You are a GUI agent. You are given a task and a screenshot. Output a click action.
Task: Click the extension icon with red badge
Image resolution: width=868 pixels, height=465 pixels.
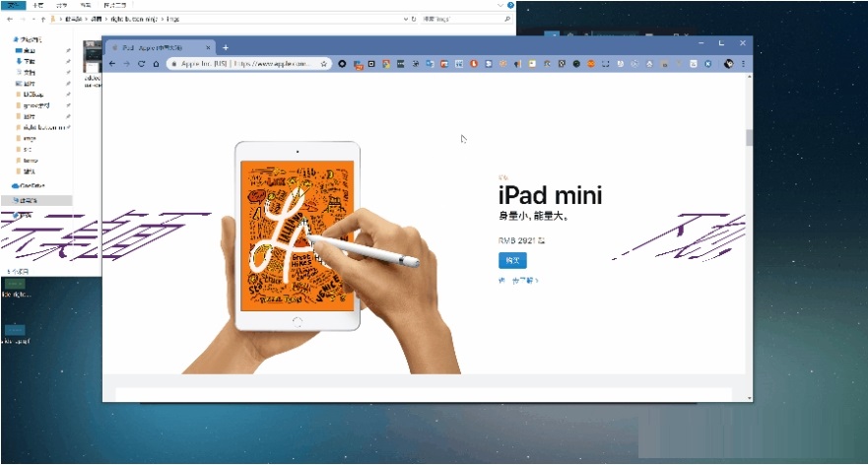coord(357,64)
